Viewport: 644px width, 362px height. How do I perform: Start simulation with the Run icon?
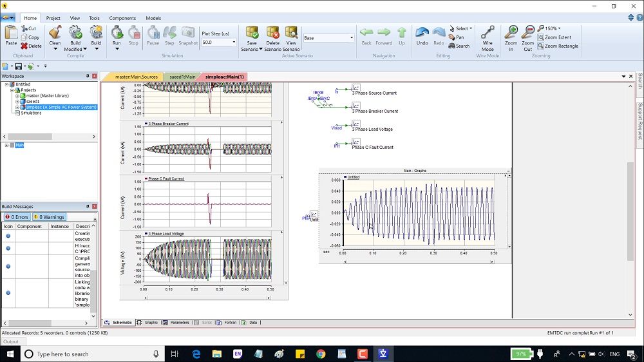click(117, 32)
